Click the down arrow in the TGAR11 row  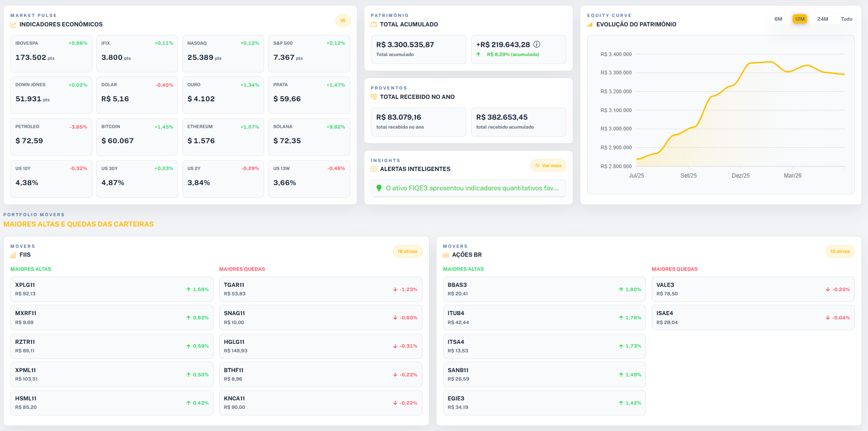395,289
